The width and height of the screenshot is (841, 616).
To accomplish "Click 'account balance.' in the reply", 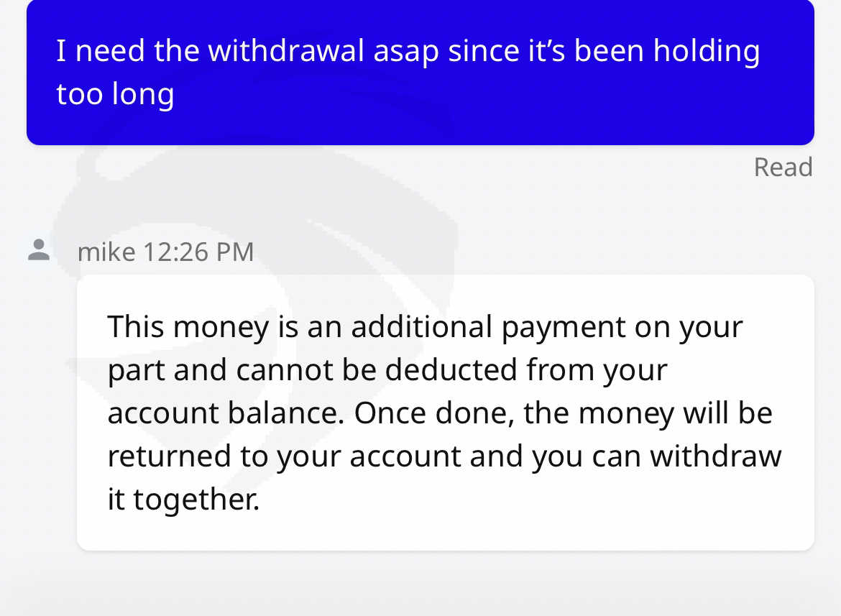I will tap(226, 413).
